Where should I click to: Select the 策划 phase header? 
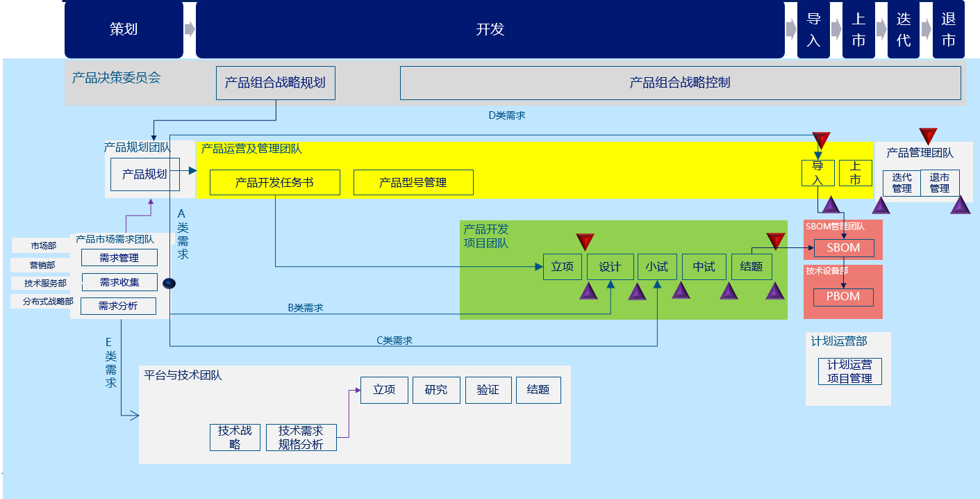[x=124, y=29]
